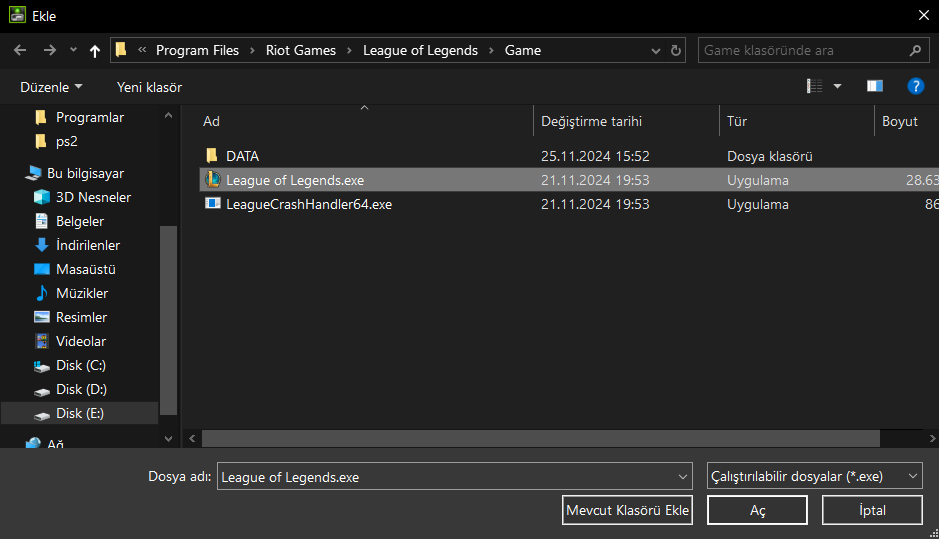Go forward in folder history

pyautogui.click(x=50, y=50)
